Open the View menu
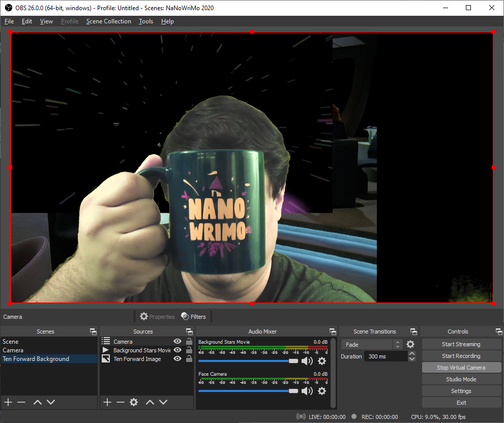Viewport: 504px width, 423px height. (x=46, y=21)
